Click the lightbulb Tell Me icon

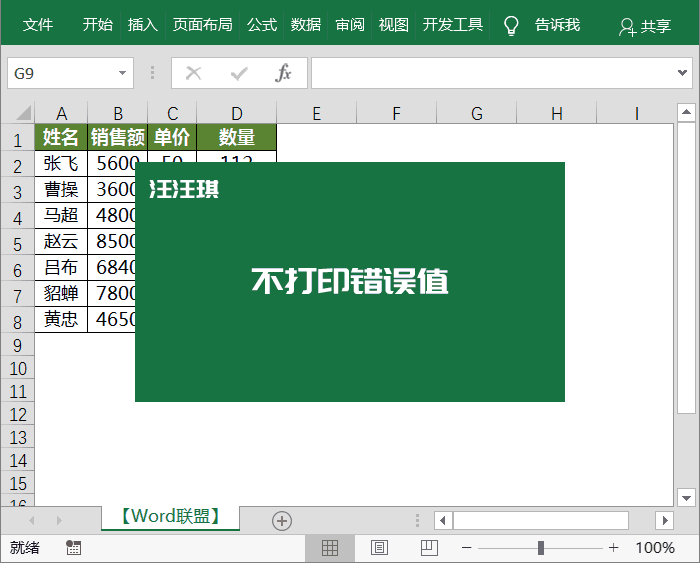(x=511, y=26)
